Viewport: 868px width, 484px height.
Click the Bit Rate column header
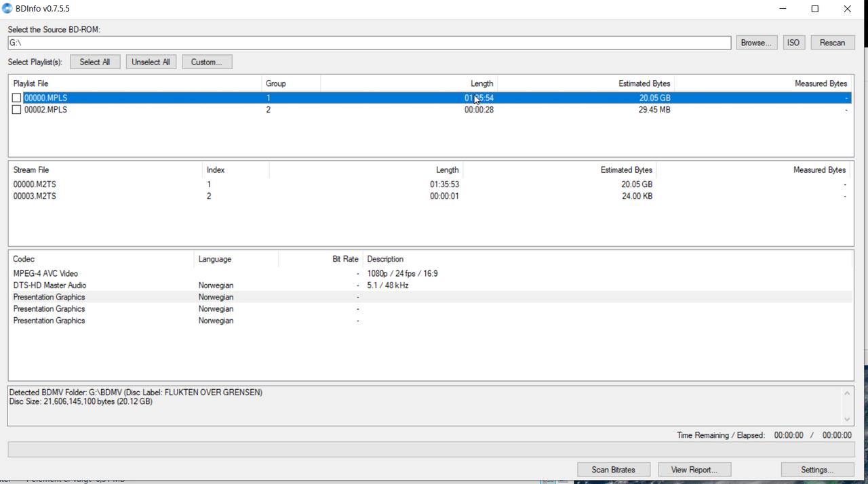[320, 259]
